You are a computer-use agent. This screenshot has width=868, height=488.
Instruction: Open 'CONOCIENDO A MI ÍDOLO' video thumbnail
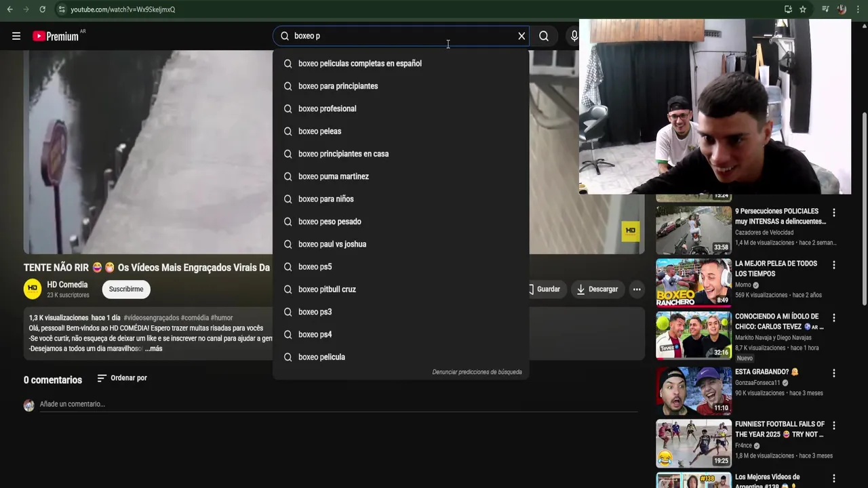pos(694,335)
